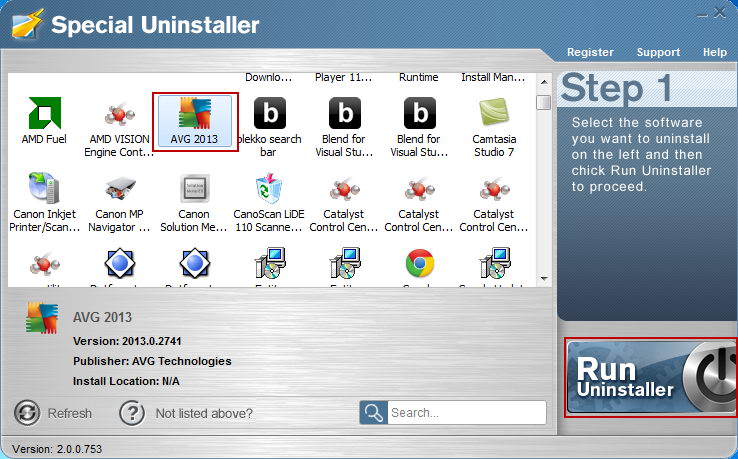Pick Canon Inkjet Printer/Scanner entry
Viewport: 738px width, 459px height.
point(44,202)
